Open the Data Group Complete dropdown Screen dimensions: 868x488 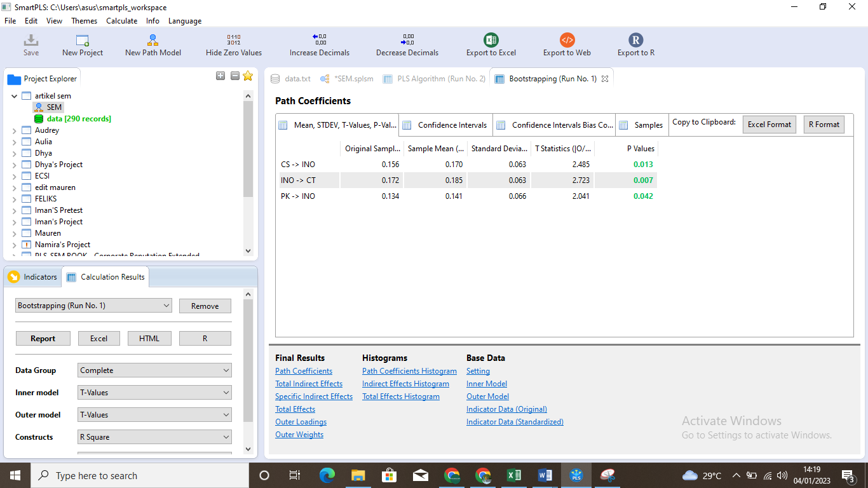[155, 370]
